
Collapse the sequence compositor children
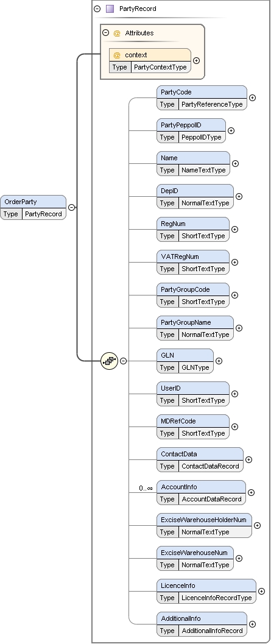123,361
